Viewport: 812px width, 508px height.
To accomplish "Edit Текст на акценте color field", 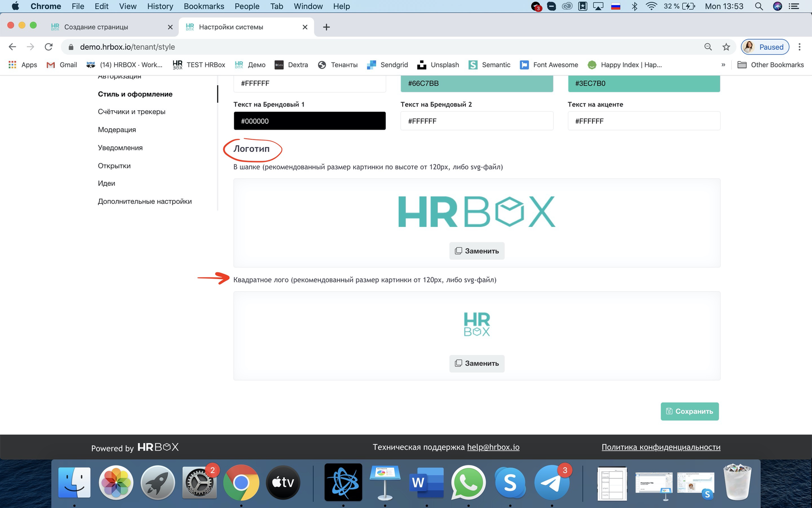I will point(644,121).
